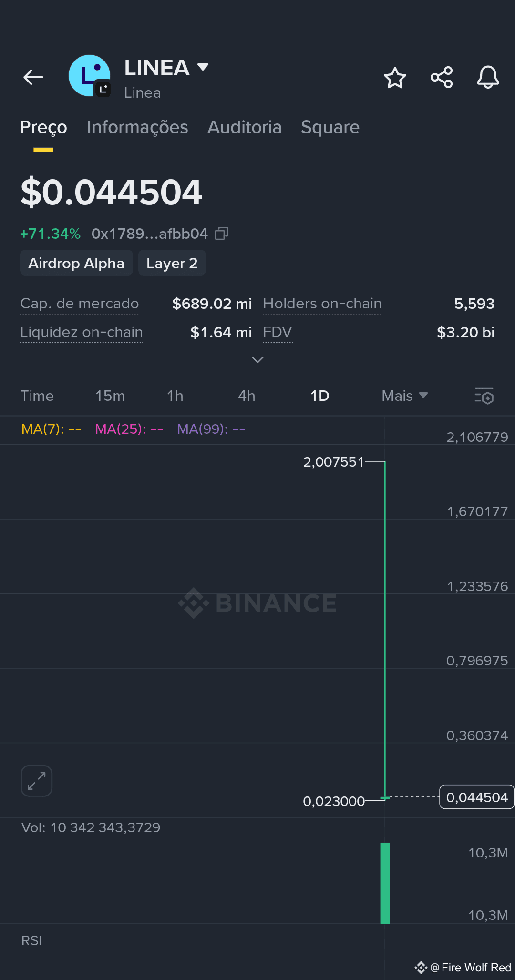515x980 pixels.
Task: Set a price alert with bell icon
Action: (x=488, y=77)
